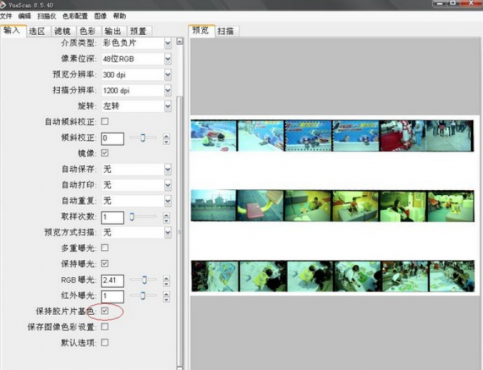Switch to the 预置 tab

click(138, 31)
